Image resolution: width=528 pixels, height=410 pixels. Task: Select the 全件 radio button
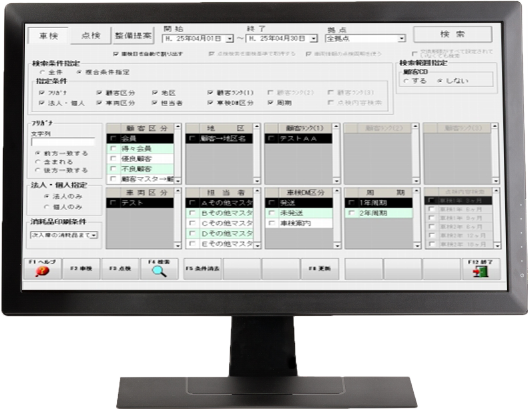click(42, 72)
